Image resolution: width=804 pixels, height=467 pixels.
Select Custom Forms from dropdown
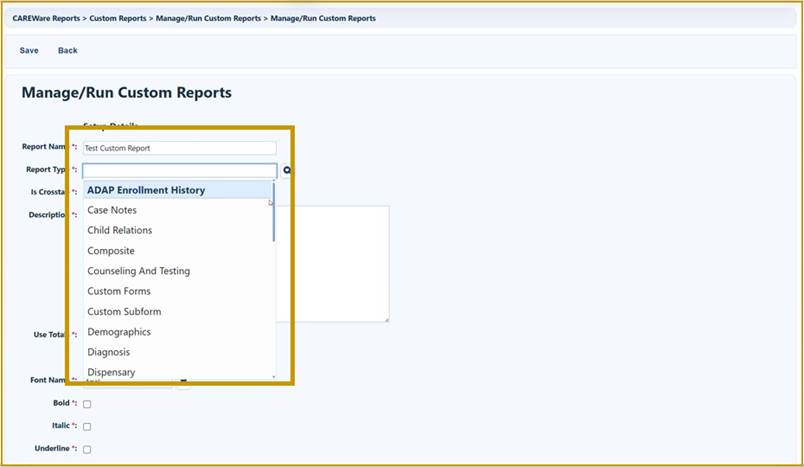click(178, 291)
